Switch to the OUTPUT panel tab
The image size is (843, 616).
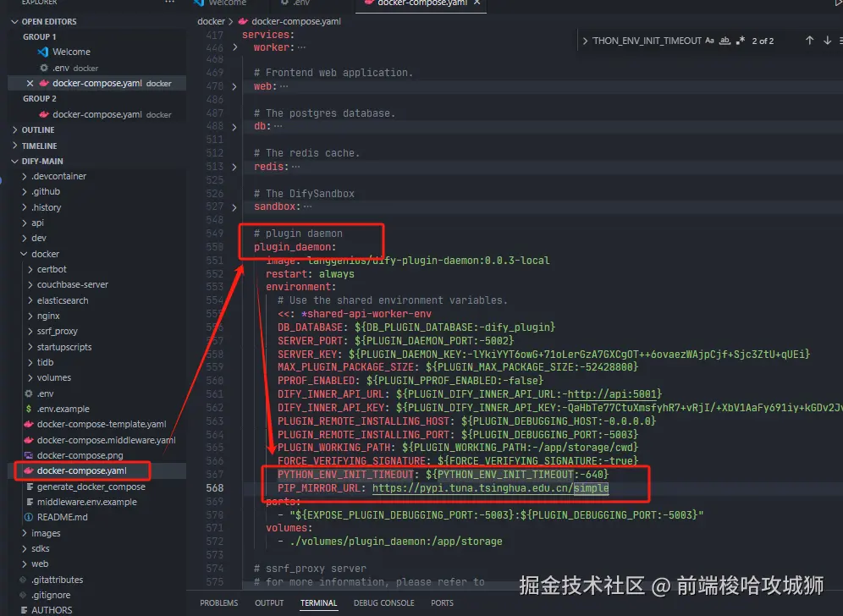coord(269,603)
